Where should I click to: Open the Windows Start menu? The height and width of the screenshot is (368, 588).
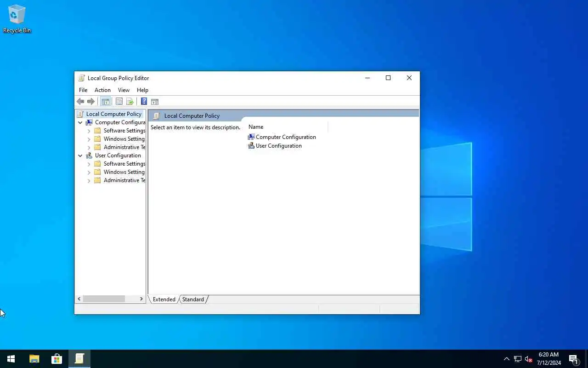click(x=11, y=359)
